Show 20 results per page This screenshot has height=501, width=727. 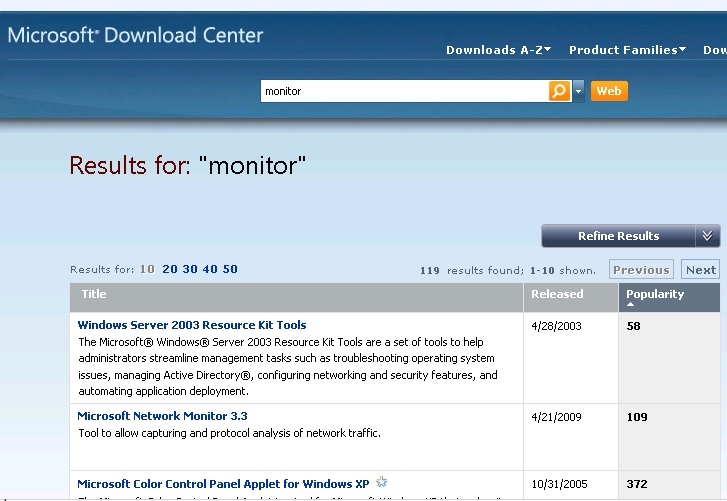click(170, 269)
